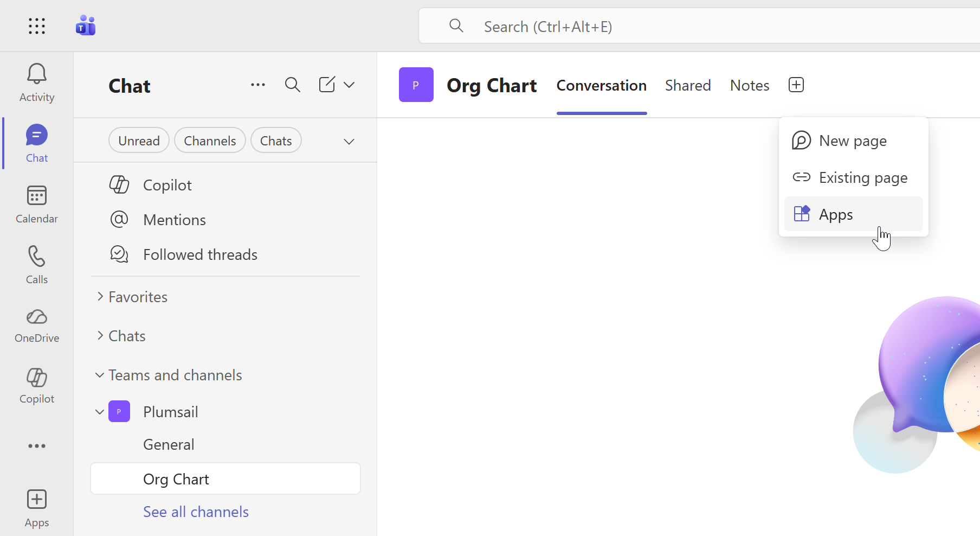Filter chats by Unread
The image size is (980, 536).
(x=139, y=140)
